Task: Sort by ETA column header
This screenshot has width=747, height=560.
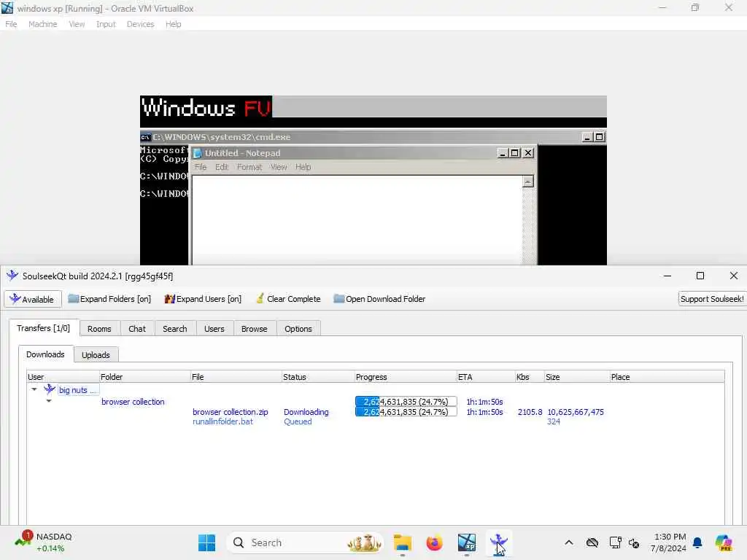Action: click(x=485, y=377)
